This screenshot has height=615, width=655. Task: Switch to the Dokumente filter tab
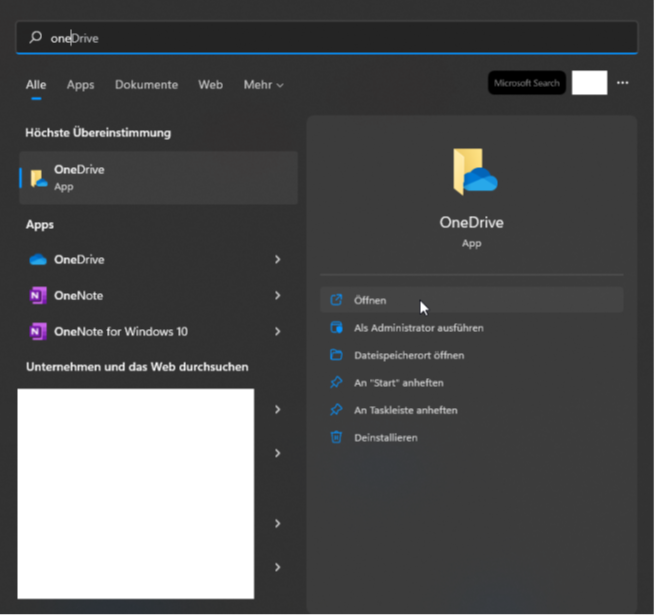(x=146, y=85)
